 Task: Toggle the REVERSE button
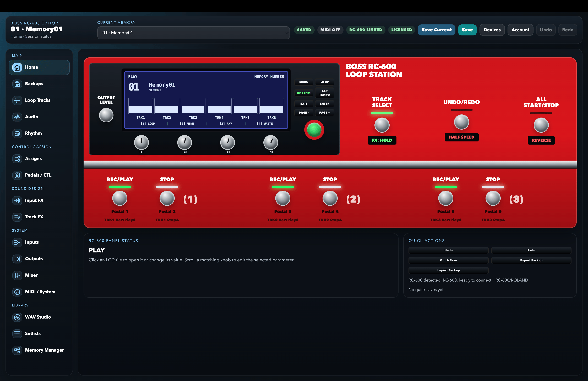[x=541, y=140]
